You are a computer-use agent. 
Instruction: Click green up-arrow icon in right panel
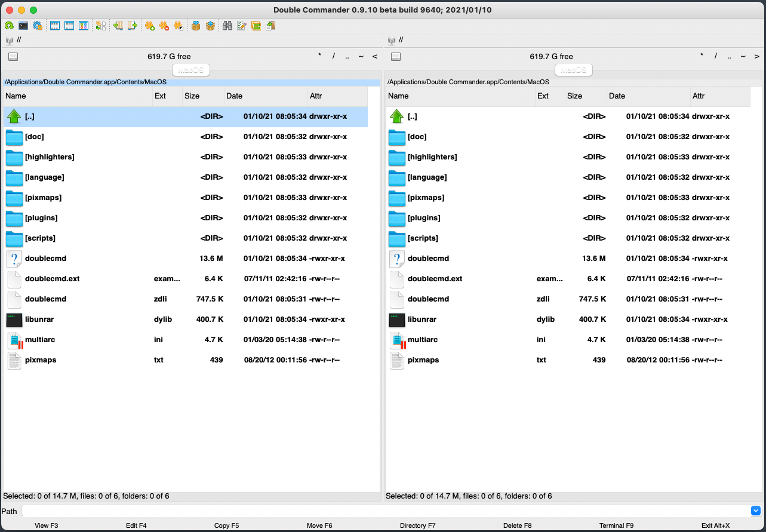coord(396,116)
